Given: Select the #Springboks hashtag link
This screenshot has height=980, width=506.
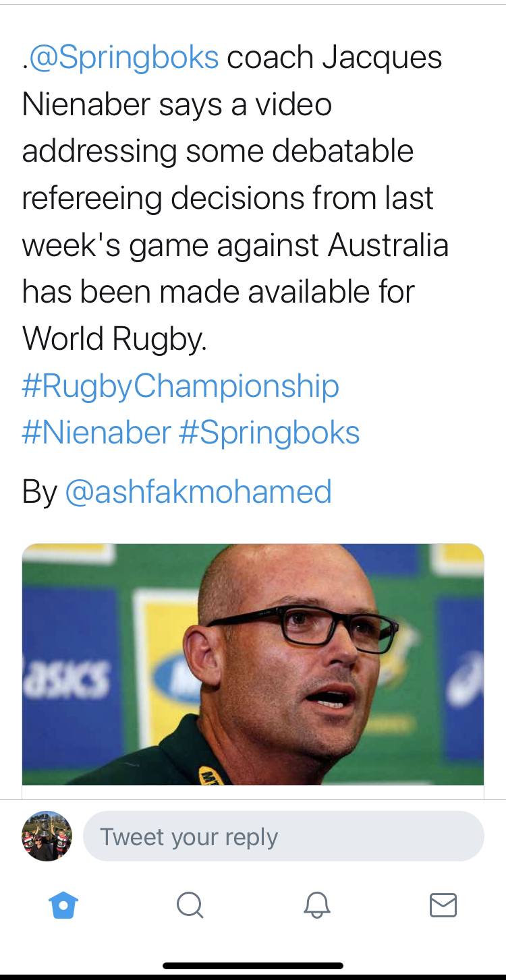Looking at the screenshot, I should pyautogui.click(x=269, y=433).
